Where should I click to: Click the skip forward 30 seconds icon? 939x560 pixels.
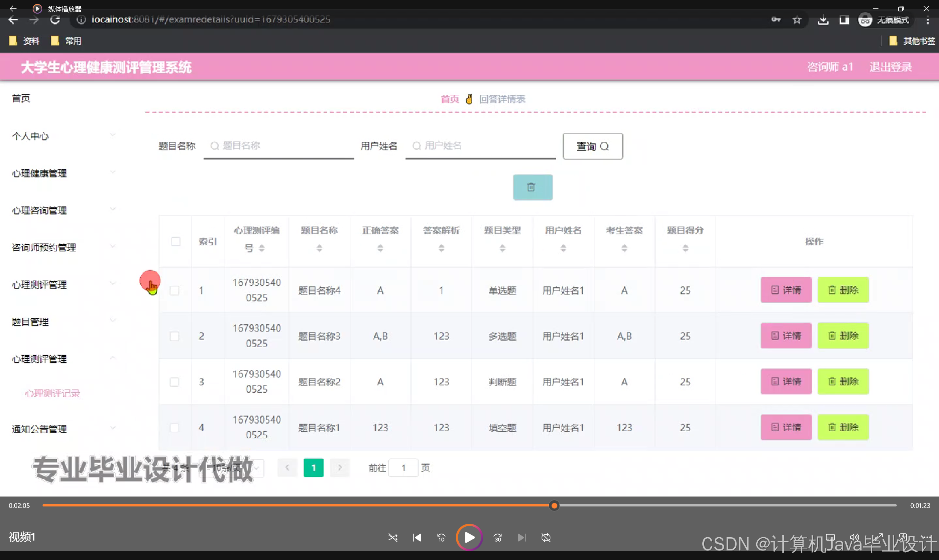497,537
